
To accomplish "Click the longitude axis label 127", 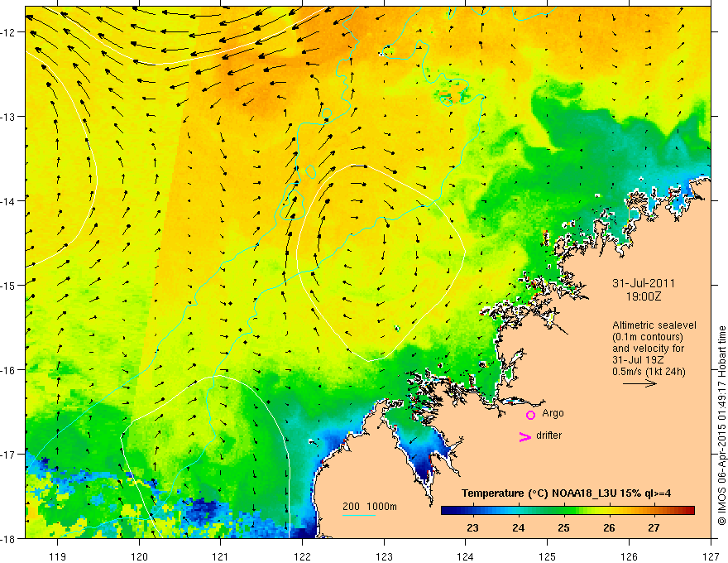I will click(x=711, y=556).
